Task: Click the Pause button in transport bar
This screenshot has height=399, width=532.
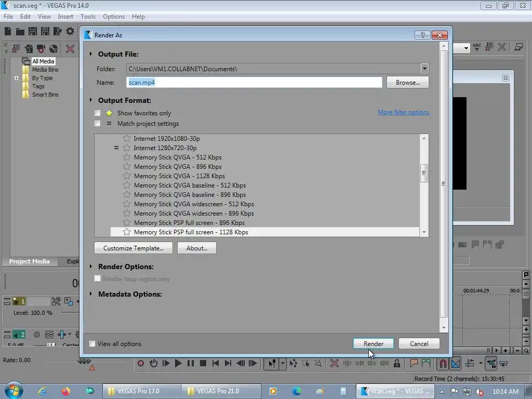Action: pos(191,363)
